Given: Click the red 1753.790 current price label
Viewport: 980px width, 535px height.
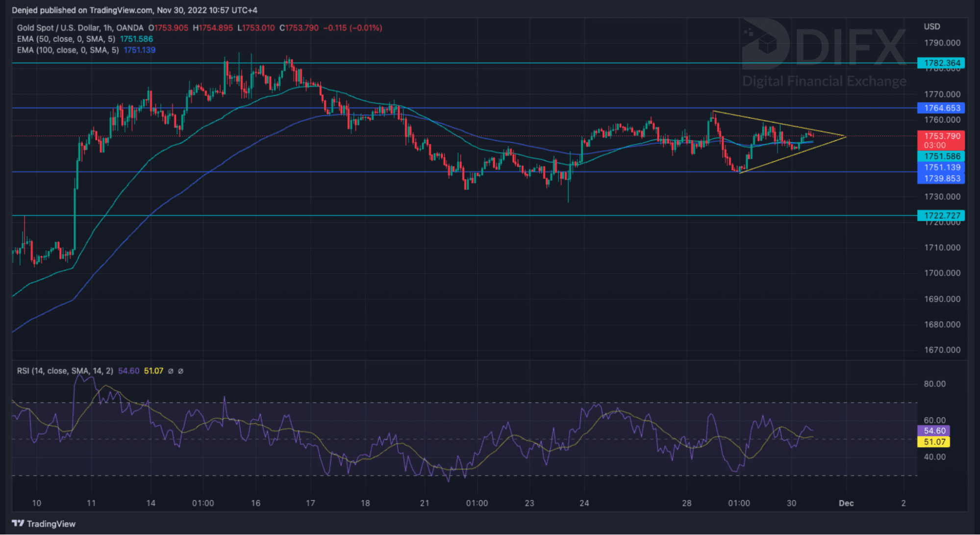Looking at the screenshot, I should click(941, 140).
